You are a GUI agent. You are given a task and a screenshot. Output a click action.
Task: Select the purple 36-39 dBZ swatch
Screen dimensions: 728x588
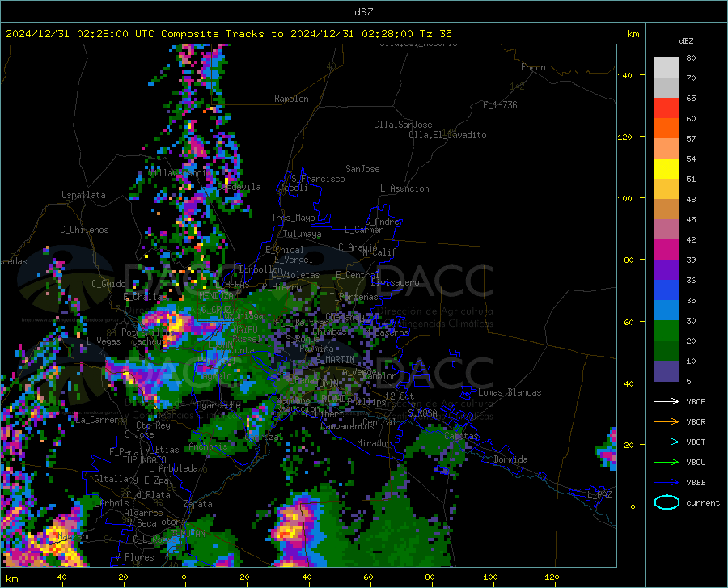point(667,270)
